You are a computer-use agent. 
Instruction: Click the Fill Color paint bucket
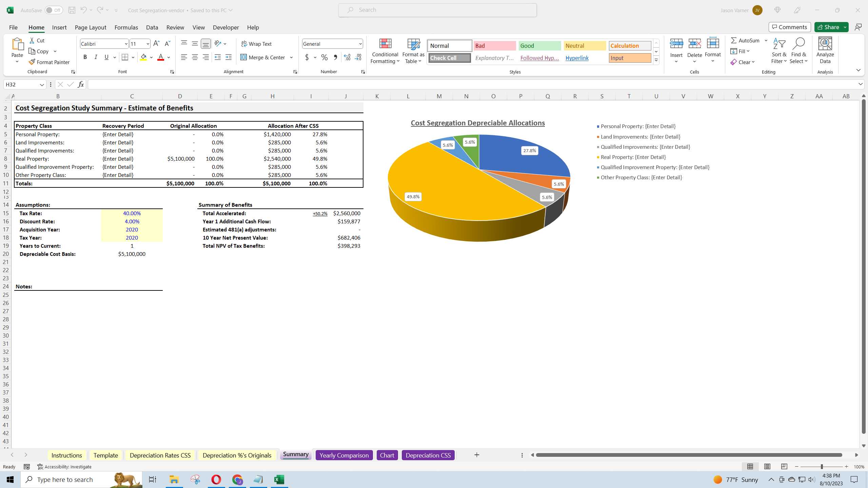point(144,57)
